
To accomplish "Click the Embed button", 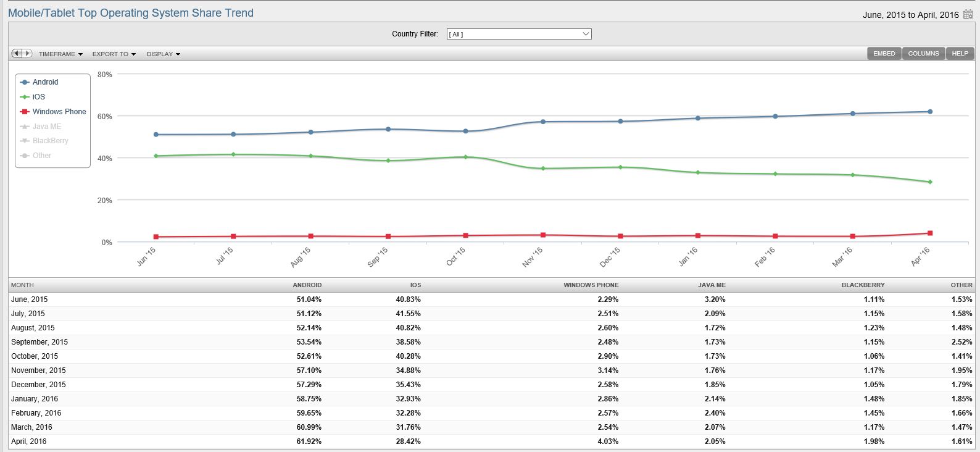I will [x=884, y=54].
